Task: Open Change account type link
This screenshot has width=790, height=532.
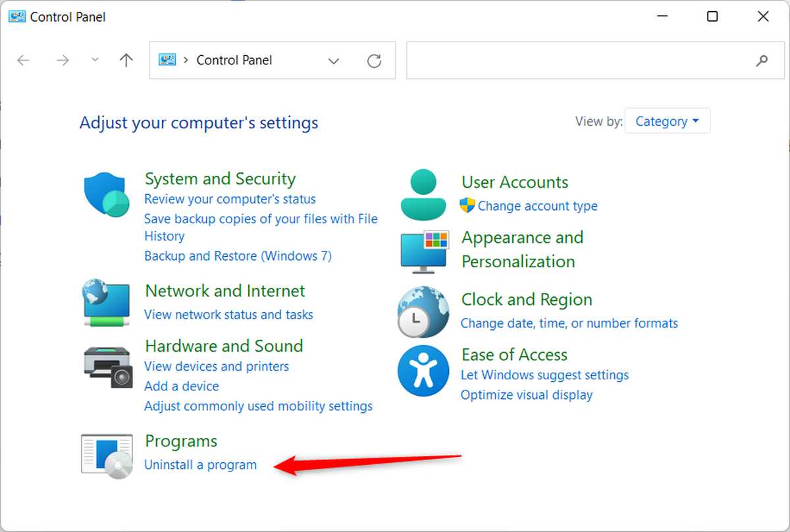Action: coord(537,206)
